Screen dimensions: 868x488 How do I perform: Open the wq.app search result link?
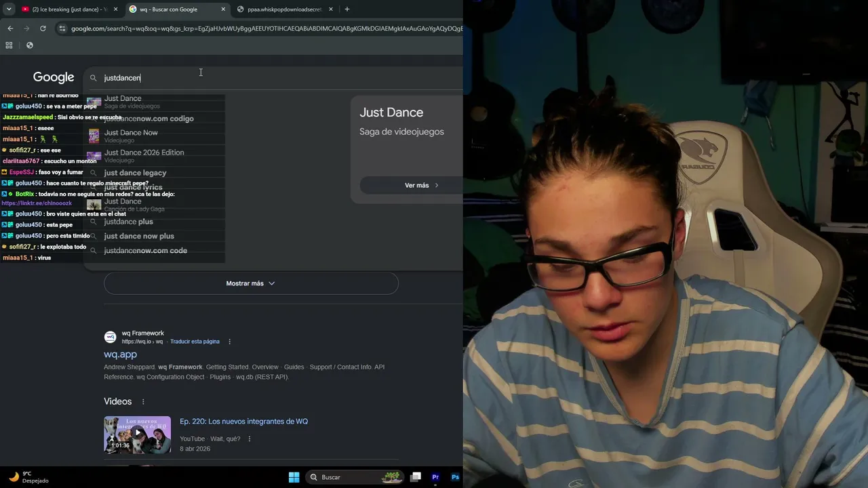tap(120, 354)
